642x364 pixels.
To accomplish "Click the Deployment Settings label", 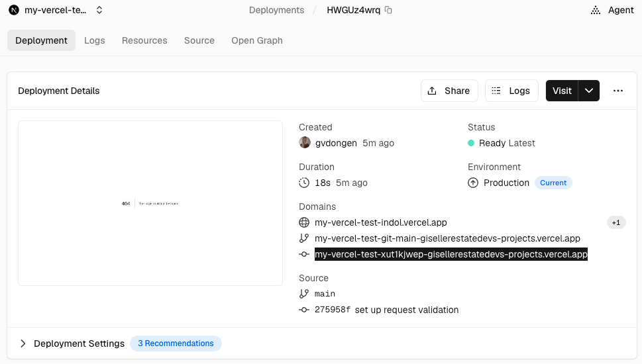I will [x=79, y=343].
